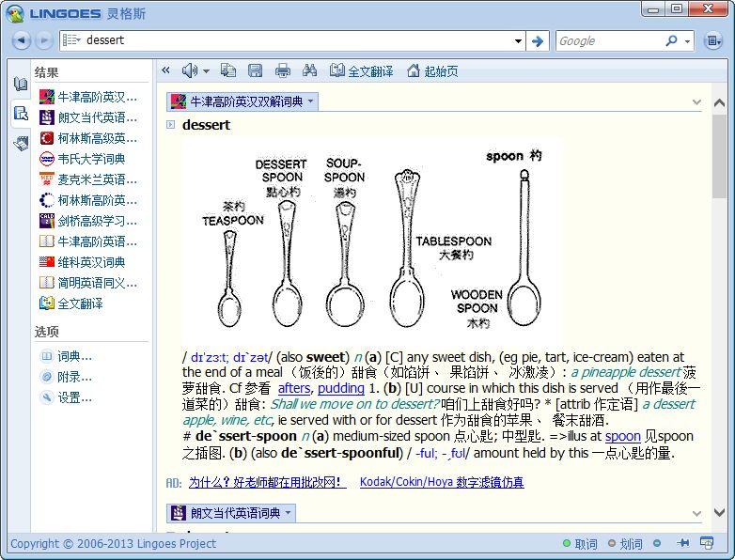Click the blue go arrow beside search box

[x=538, y=41]
